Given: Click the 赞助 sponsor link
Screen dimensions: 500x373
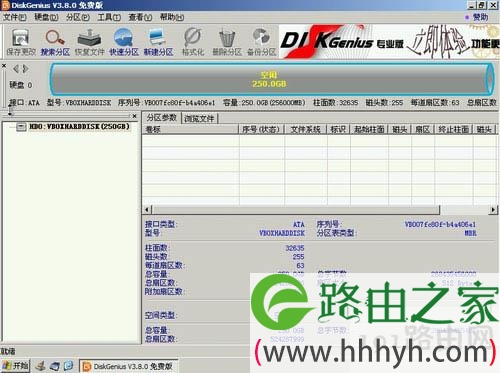Looking at the screenshot, I should [x=480, y=17].
